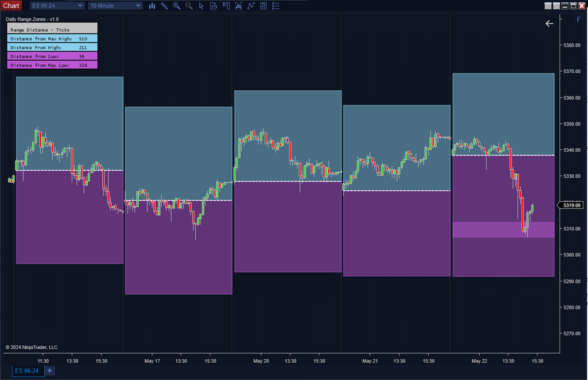588x380 pixels.
Task: Open the Data Box icon
Action: pos(214,5)
